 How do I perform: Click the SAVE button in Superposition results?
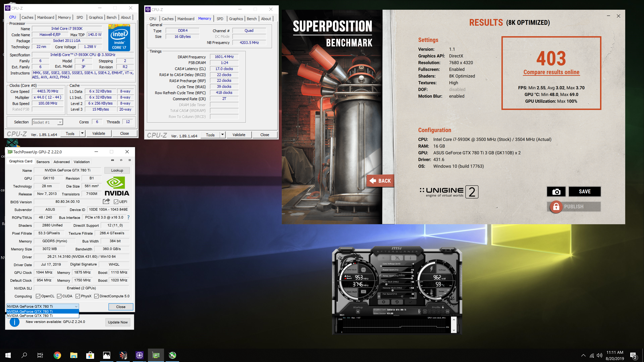585,192
